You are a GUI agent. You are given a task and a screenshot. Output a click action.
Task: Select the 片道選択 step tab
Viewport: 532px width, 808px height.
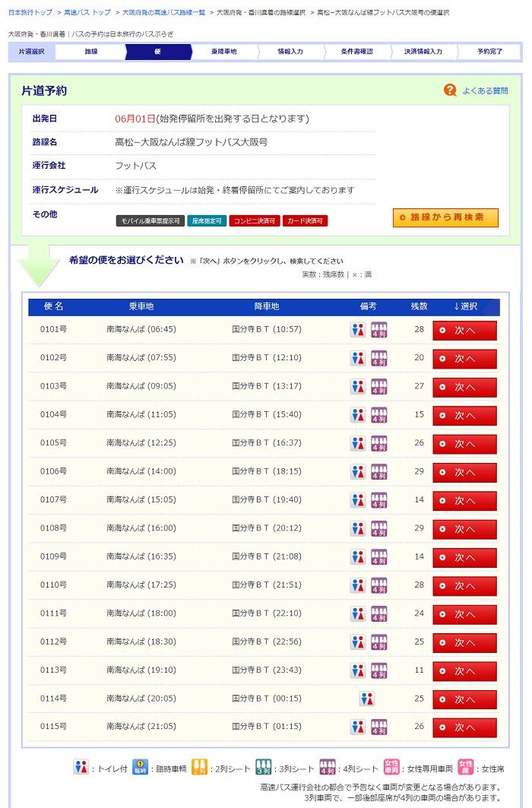click(x=31, y=52)
